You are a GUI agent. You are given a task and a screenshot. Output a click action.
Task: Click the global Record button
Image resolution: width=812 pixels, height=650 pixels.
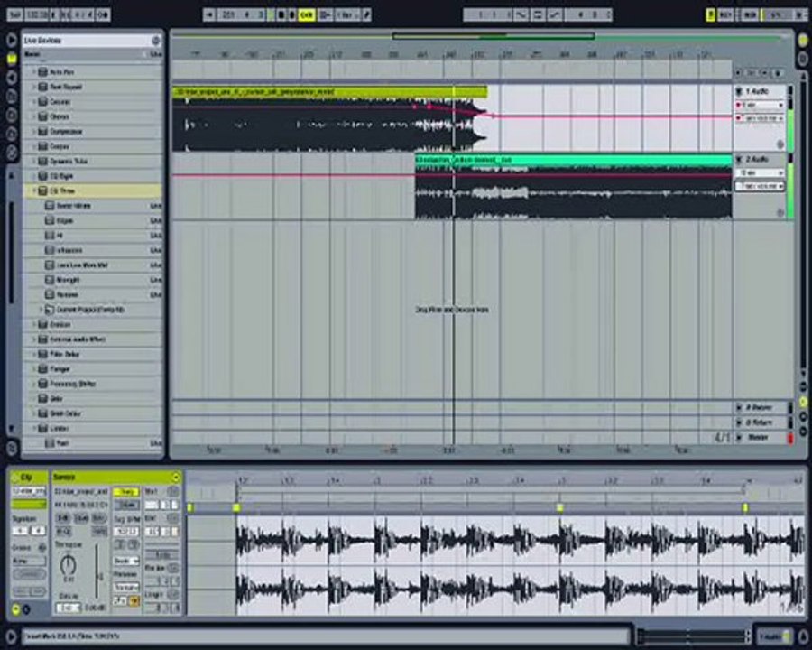pos(291,15)
